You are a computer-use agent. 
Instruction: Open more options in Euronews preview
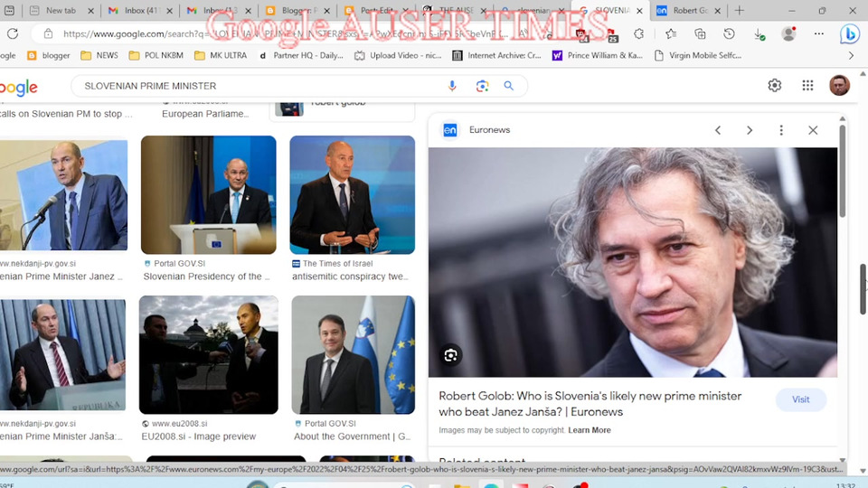coord(781,130)
